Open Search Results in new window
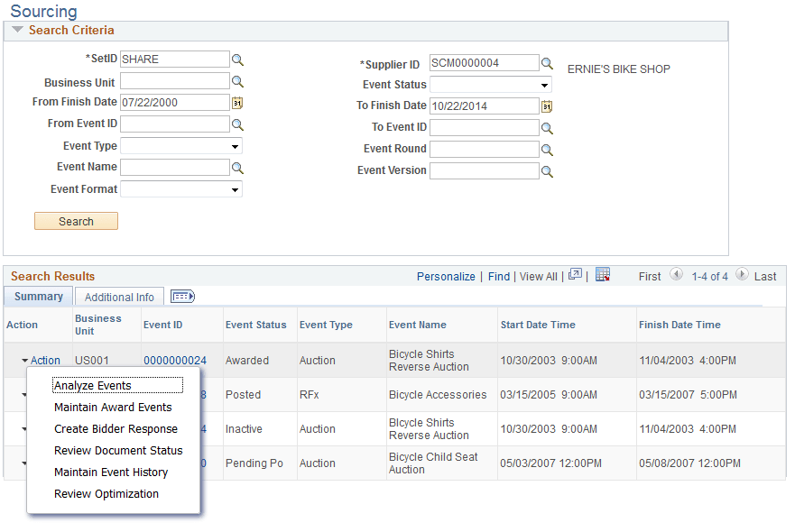This screenshot has height=532, width=795. coord(575,275)
